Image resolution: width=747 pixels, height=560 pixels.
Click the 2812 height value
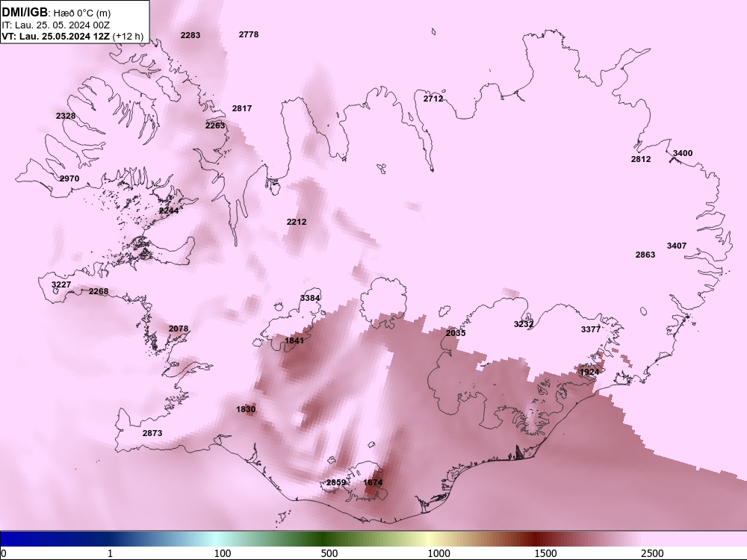(x=641, y=159)
